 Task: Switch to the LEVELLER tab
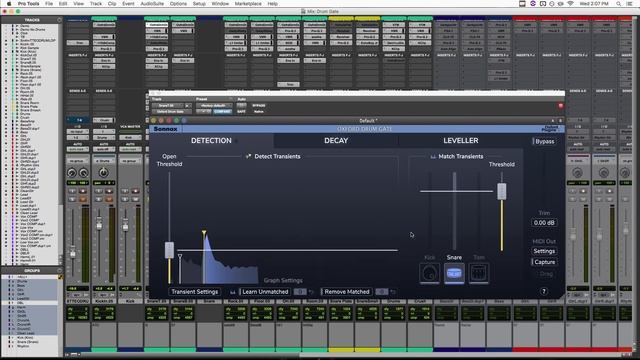pyautogui.click(x=460, y=140)
